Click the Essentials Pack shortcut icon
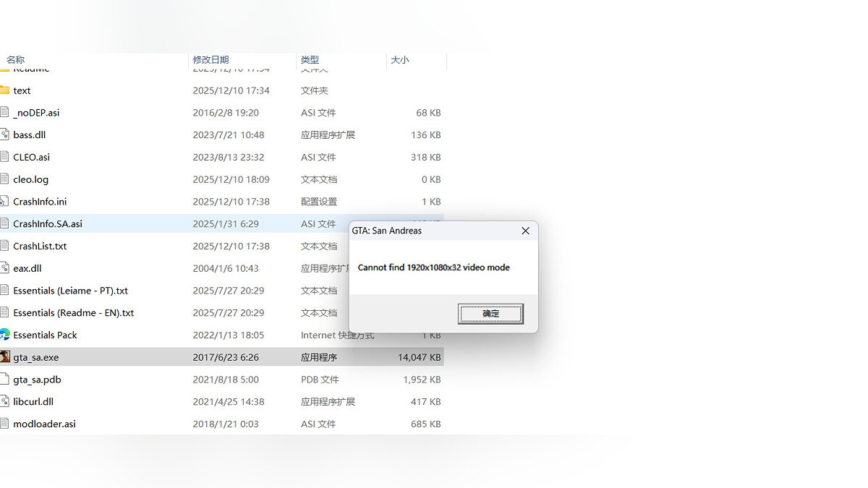Viewport: 868px width, 488px height. point(4,335)
